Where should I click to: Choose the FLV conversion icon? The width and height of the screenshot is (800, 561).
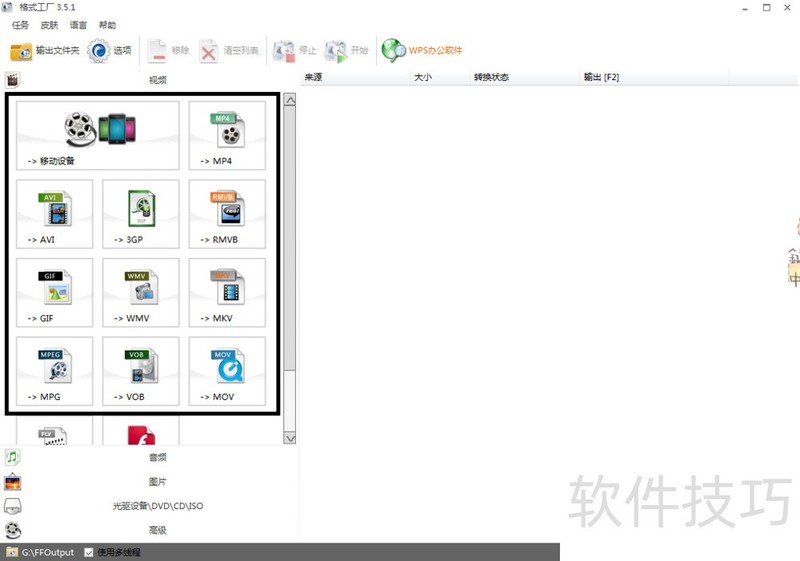(x=55, y=431)
